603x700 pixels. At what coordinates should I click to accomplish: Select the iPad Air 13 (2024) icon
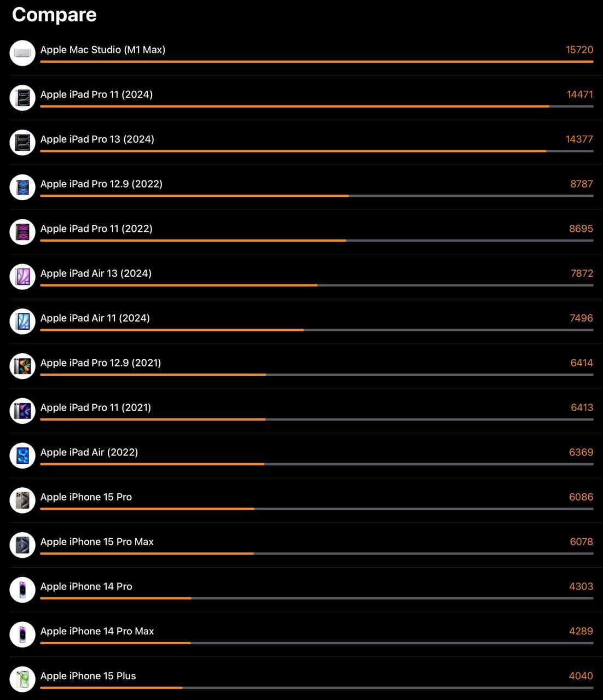point(22,277)
